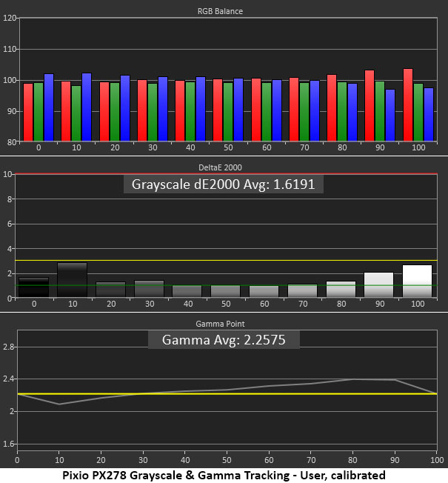Click the blue bar at 0 in RGB Balance

pyautogui.click(x=49, y=107)
